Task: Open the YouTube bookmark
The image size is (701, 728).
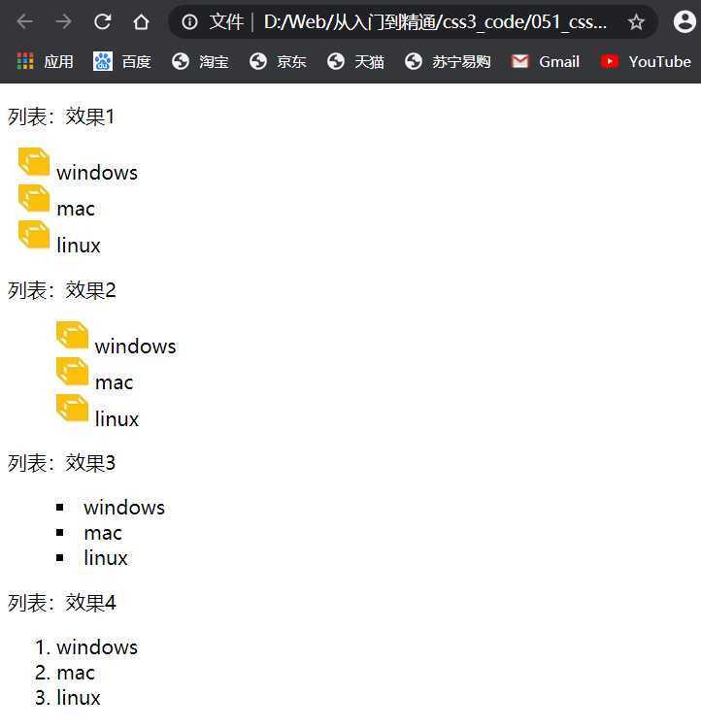Action: tap(646, 61)
